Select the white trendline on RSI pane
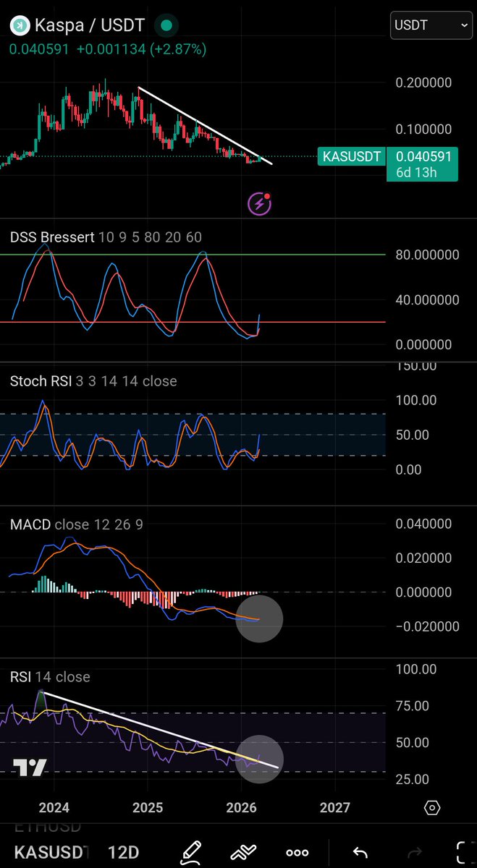The width and height of the screenshot is (477, 868). click(x=159, y=729)
